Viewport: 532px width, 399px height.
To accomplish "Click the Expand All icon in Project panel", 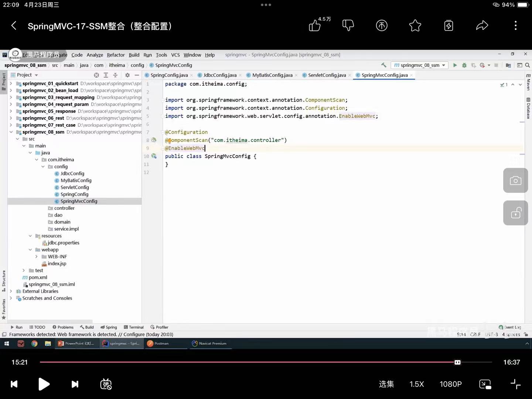I will 106,75.
